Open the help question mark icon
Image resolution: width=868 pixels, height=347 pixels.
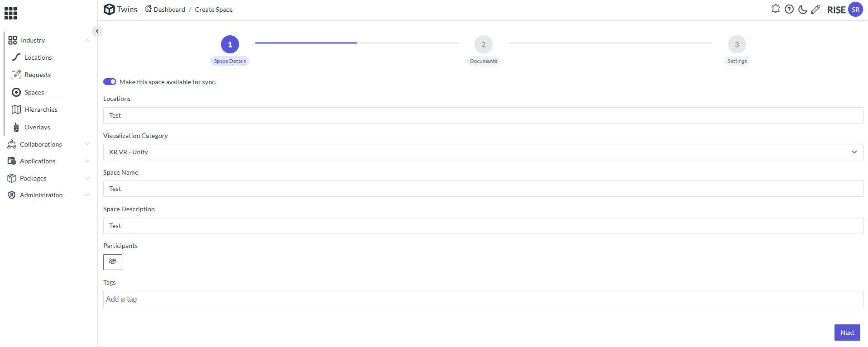(789, 9)
